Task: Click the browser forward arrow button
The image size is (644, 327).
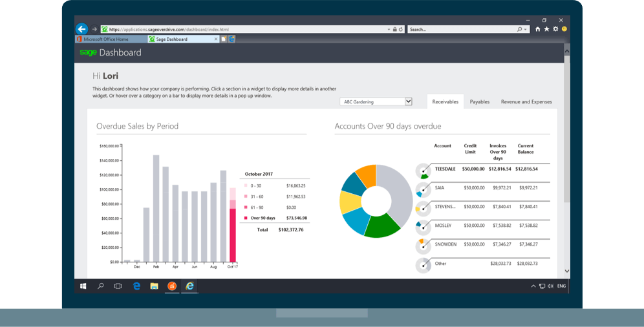Action: 94,29
